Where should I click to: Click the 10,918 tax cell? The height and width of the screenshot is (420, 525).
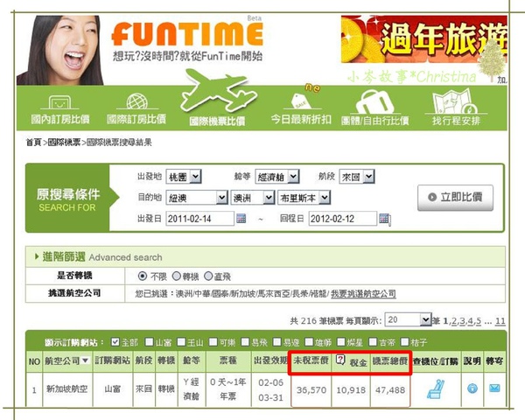point(351,390)
